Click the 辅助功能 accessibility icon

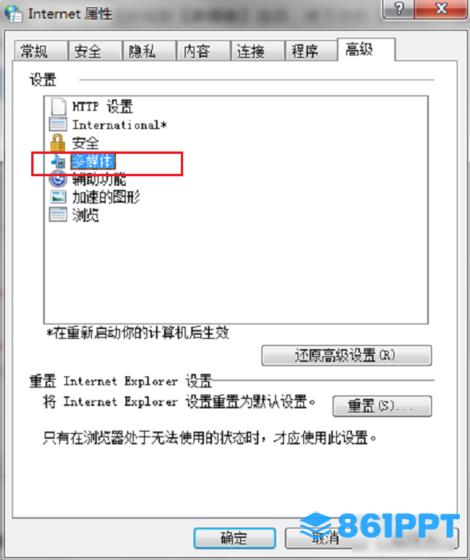click(x=58, y=179)
